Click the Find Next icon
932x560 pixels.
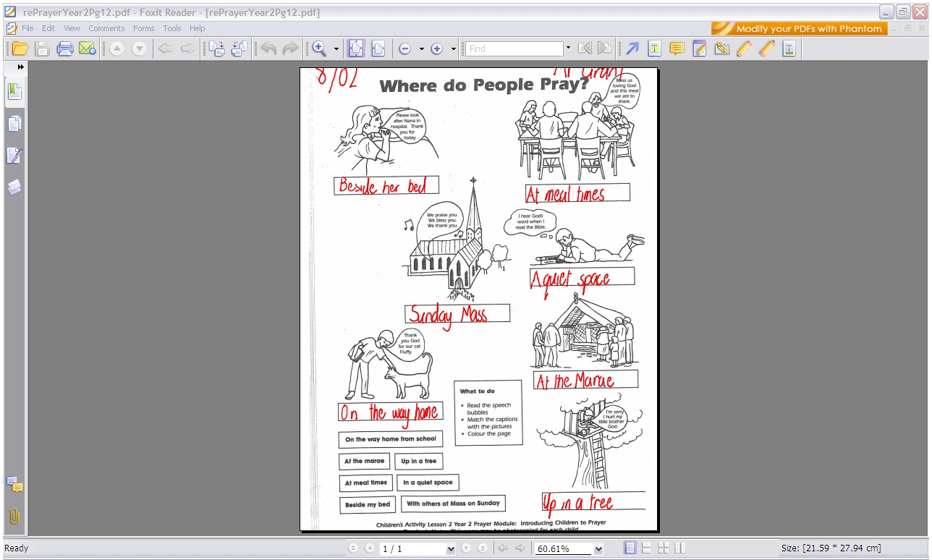[x=604, y=48]
